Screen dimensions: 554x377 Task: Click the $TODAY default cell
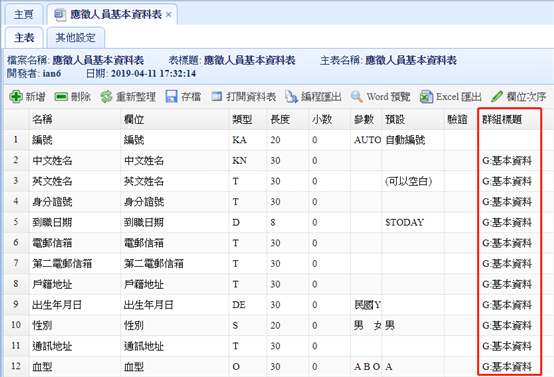[x=413, y=222]
